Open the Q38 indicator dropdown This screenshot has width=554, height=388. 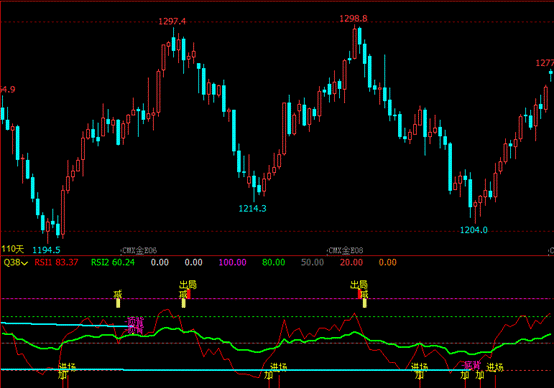[16, 263]
